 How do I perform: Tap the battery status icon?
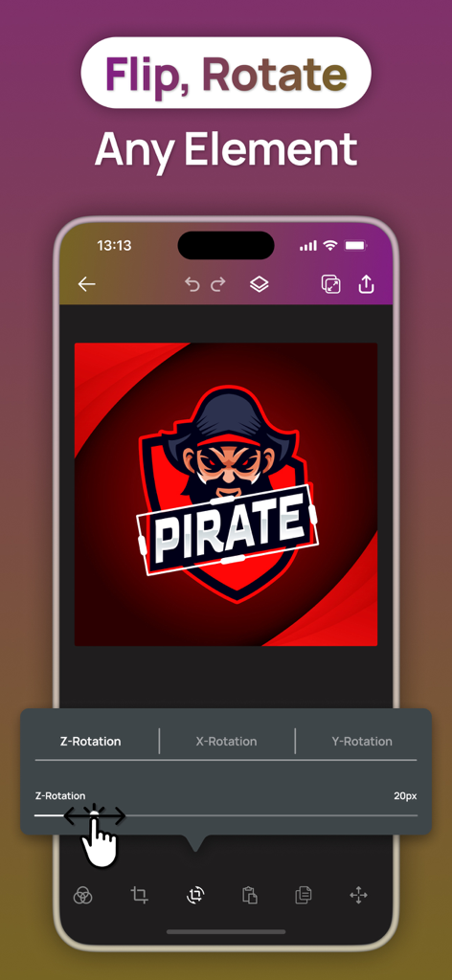pos(355,246)
